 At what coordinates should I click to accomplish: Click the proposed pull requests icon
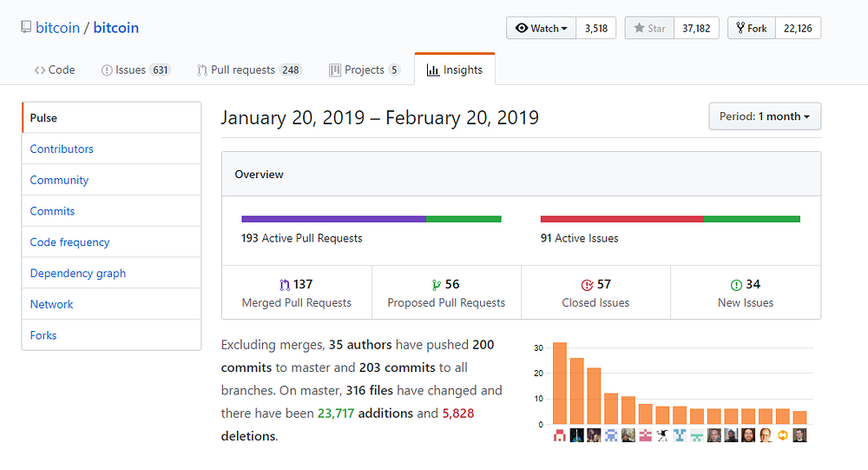click(436, 284)
